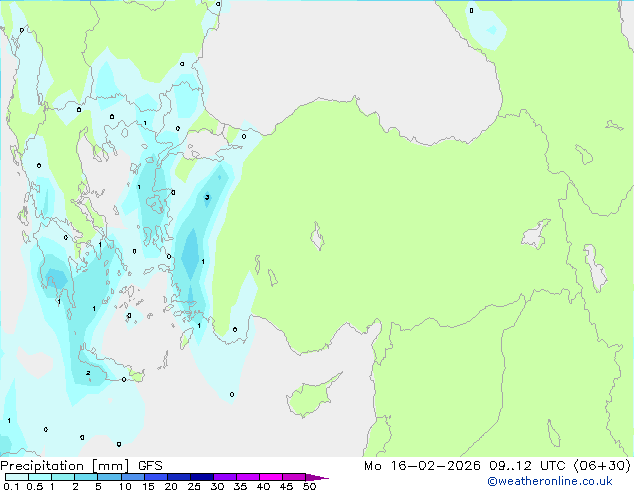Click the legend tick label '35'
The width and height of the screenshot is (634, 490).
point(240,486)
